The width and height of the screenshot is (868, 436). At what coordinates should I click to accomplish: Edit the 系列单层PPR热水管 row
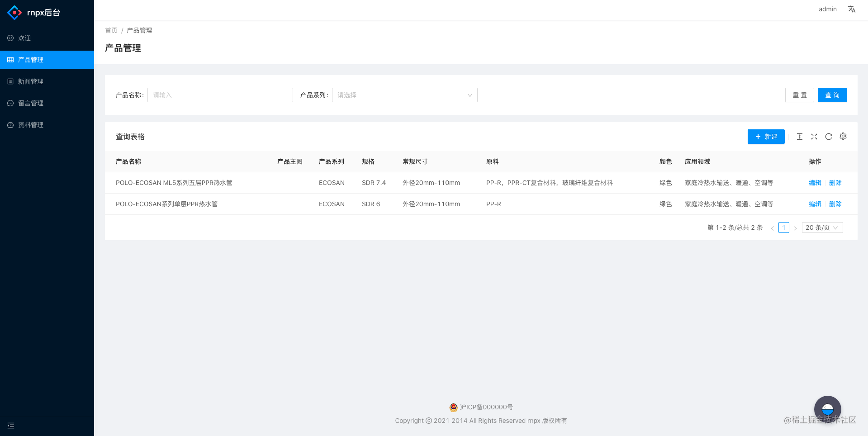(815, 204)
